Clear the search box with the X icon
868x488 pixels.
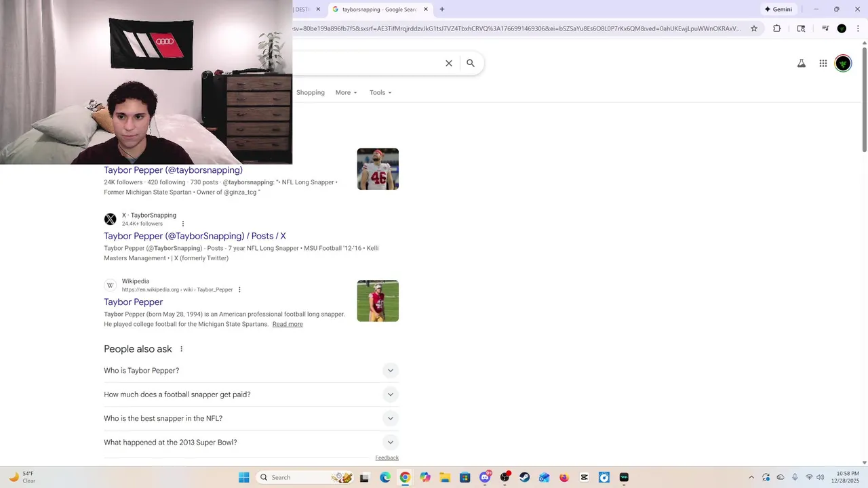[448, 63]
